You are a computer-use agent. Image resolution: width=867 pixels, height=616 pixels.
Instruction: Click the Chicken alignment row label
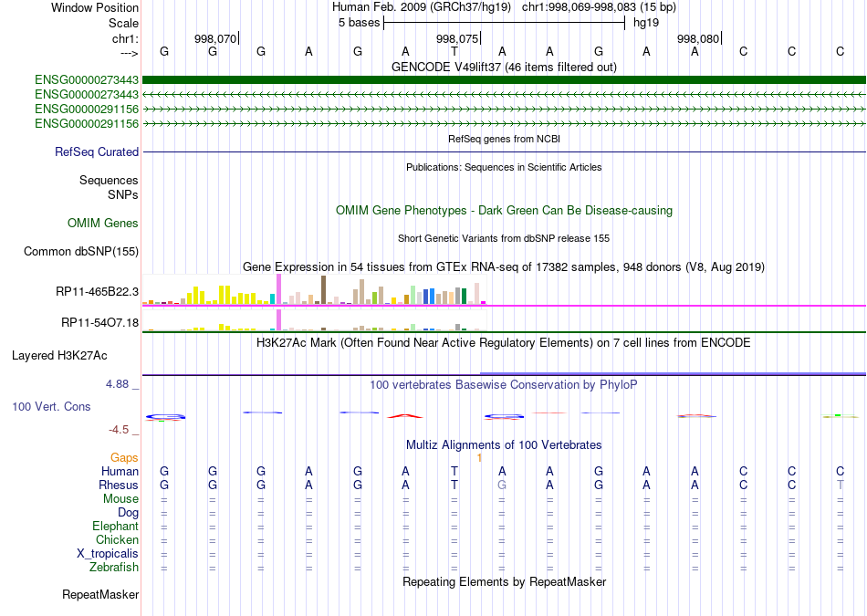pyautogui.click(x=117, y=539)
